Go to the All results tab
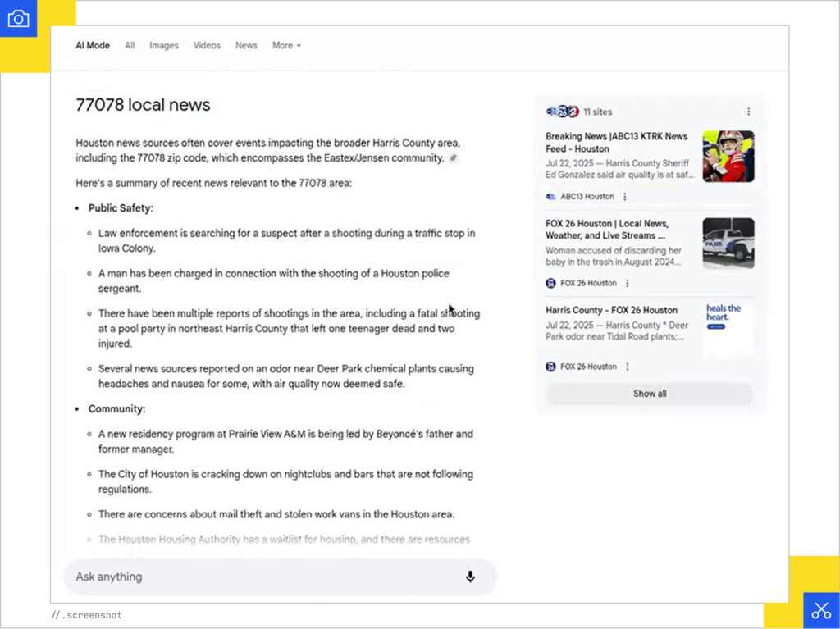 pyautogui.click(x=130, y=46)
